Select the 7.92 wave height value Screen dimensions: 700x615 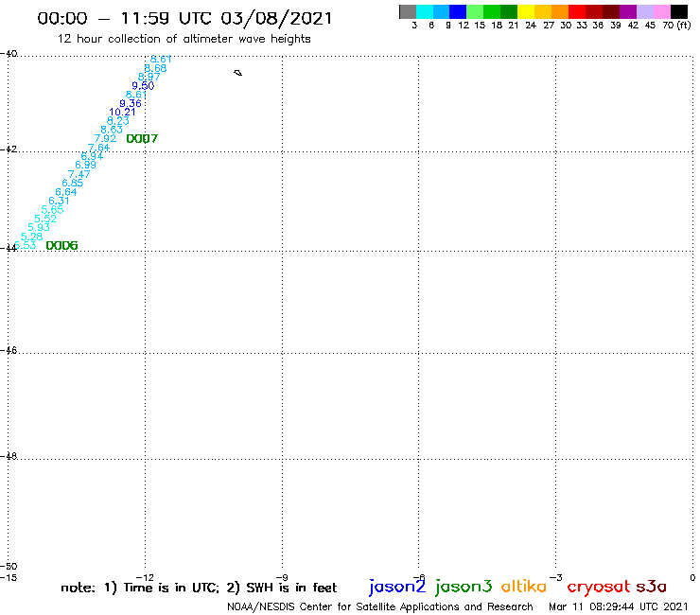[x=105, y=138]
